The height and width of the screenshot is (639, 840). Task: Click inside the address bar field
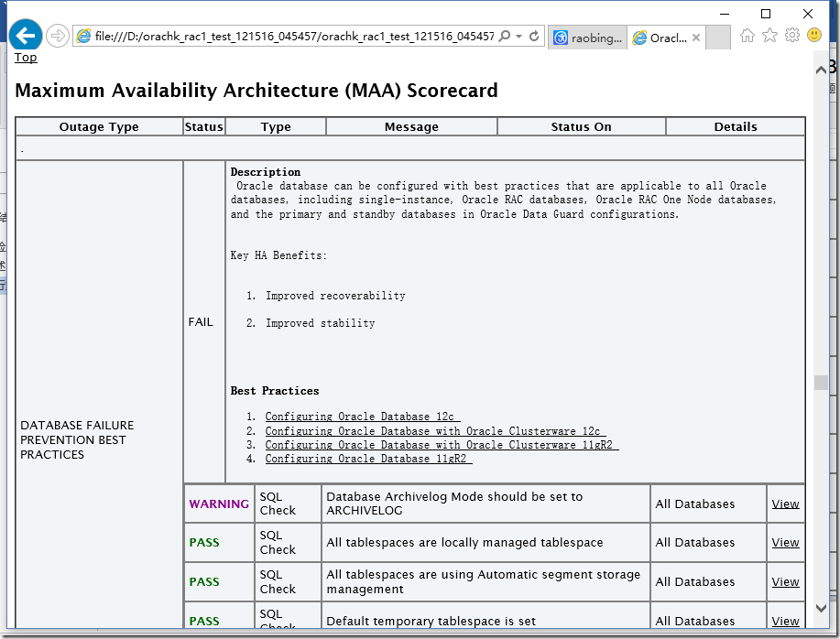(275, 37)
